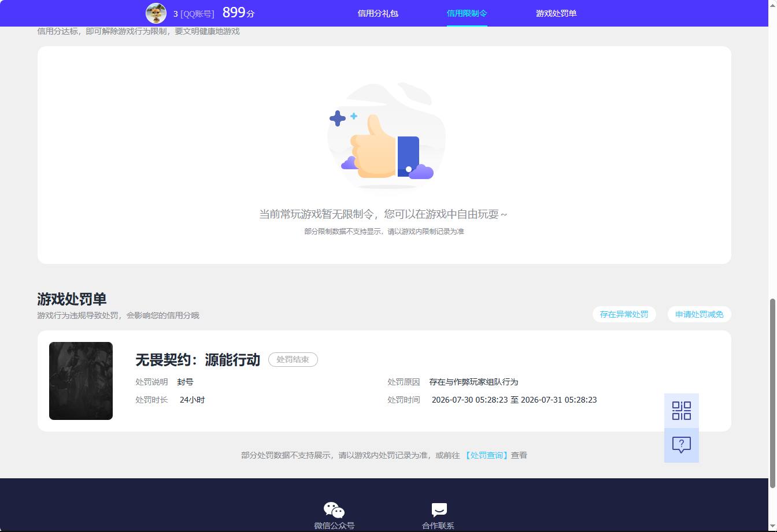The height and width of the screenshot is (532, 777).
Task: Click the 处罚结束 status badge
Action: (293, 359)
